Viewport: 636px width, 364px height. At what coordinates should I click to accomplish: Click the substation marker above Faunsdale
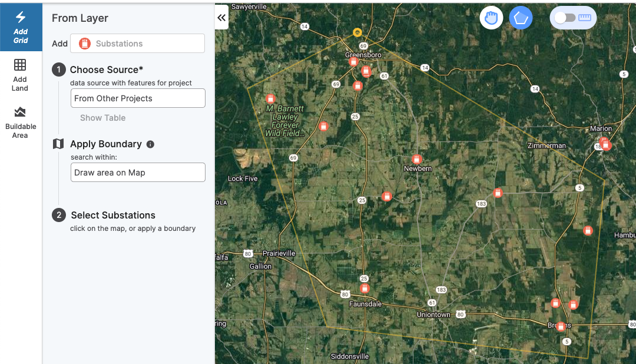coord(365,289)
